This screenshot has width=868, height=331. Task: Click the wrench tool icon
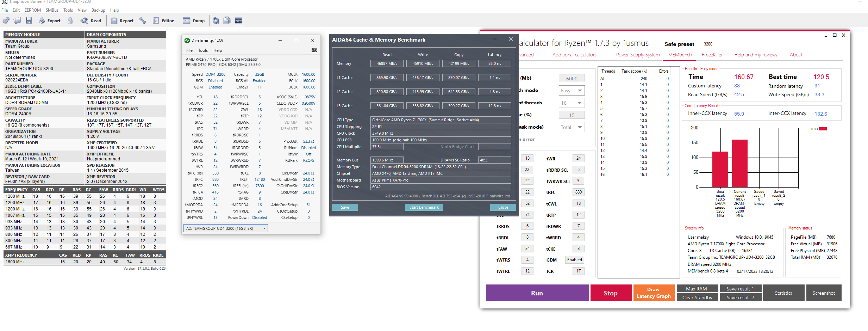point(143,21)
